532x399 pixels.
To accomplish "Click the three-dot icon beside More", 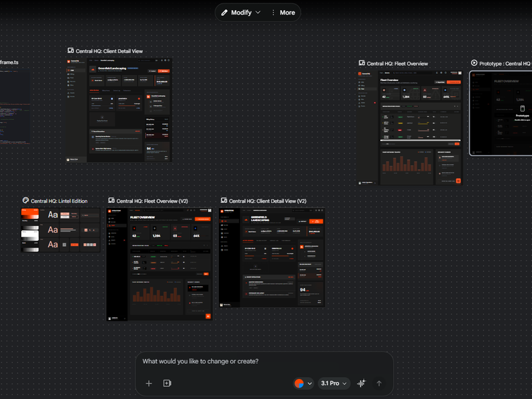I will tap(273, 13).
